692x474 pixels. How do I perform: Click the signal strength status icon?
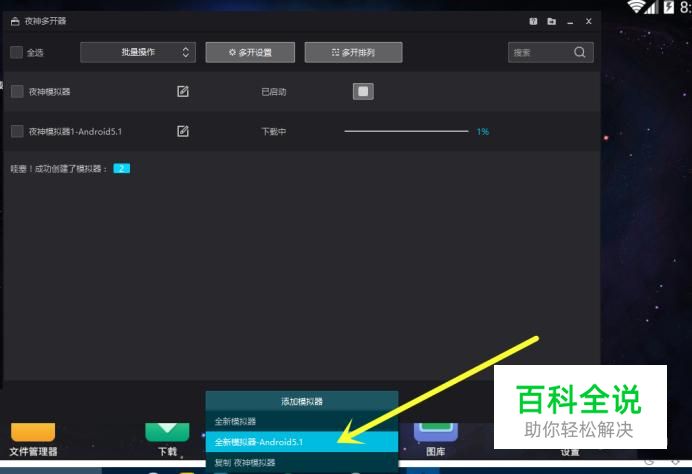pyautogui.click(x=651, y=7)
